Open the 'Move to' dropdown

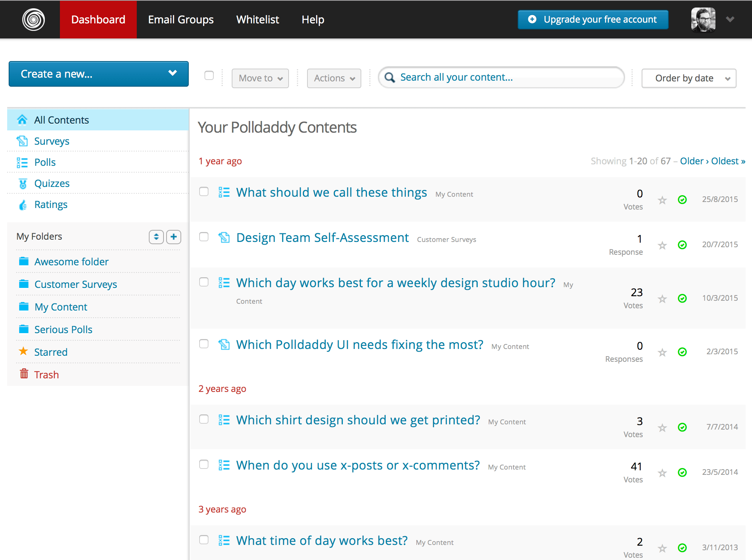click(260, 78)
